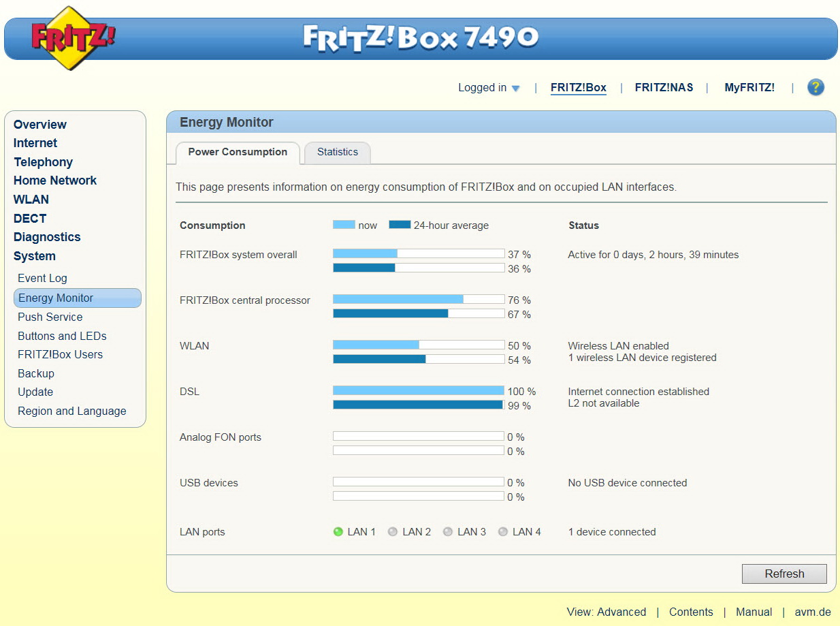Open the Internet menu
The width and height of the screenshot is (840, 626).
tap(35, 143)
